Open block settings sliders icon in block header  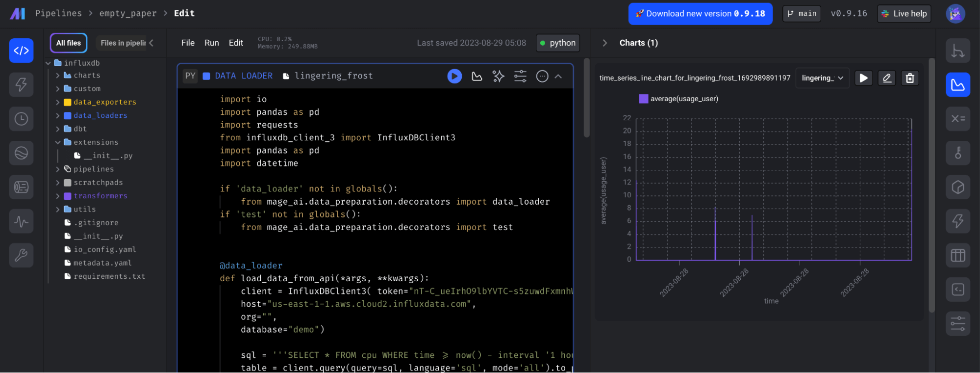(x=520, y=76)
